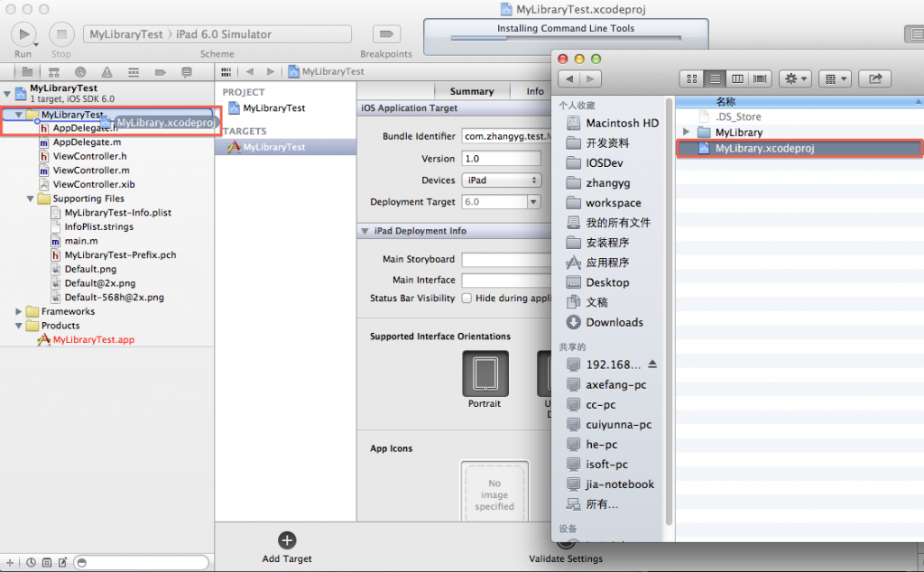Open the Issue navigator warning icon

tap(106, 72)
